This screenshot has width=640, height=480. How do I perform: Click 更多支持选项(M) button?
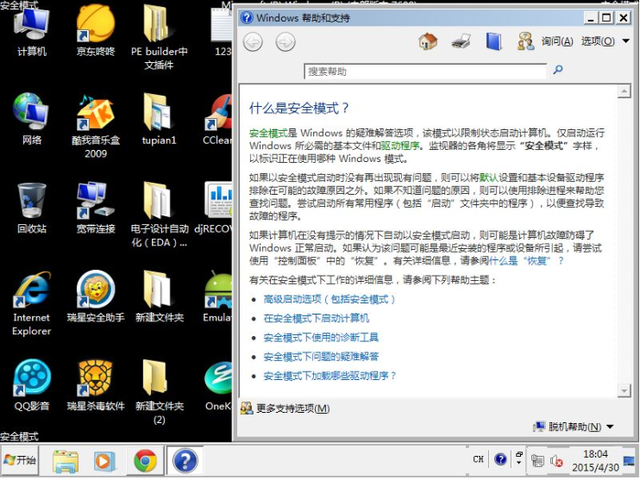click(x=285, y=408)
